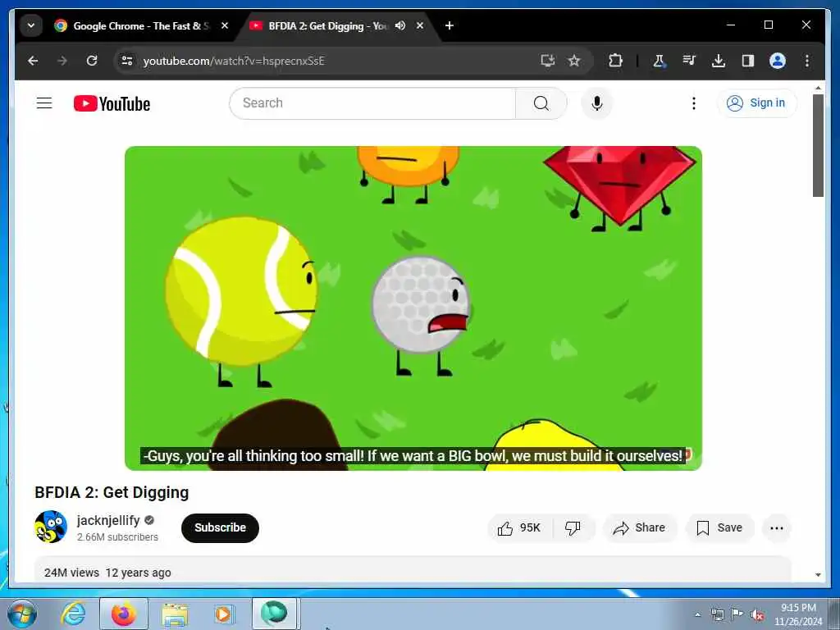
Task: Select the active browser taskbar icon
Action: click(274, 614)
